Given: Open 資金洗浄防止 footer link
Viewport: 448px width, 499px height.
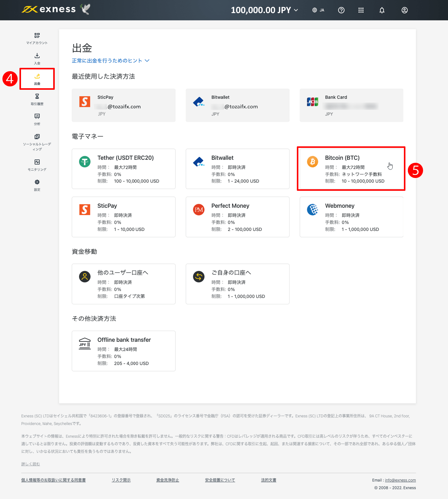Looking at the screenshot, I should 168,480.
